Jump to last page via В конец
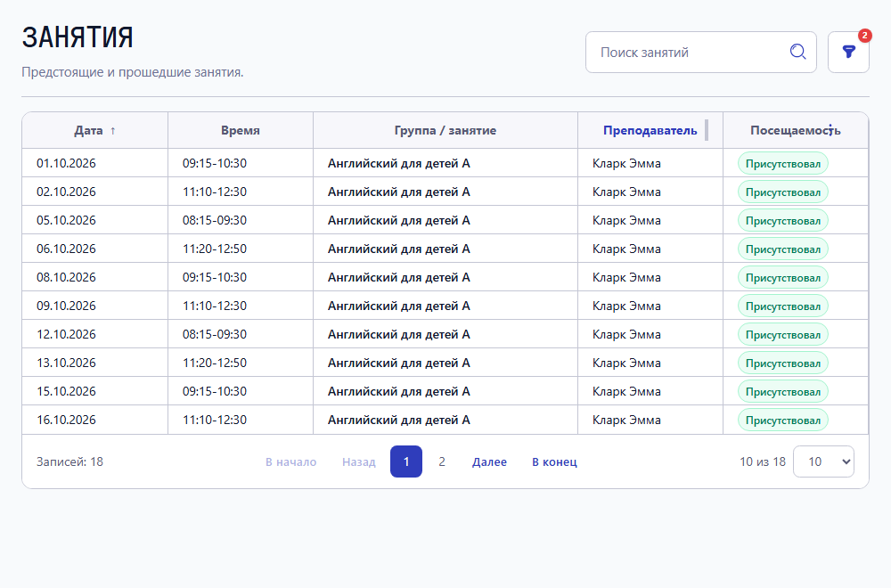 [x=554, y=461]
